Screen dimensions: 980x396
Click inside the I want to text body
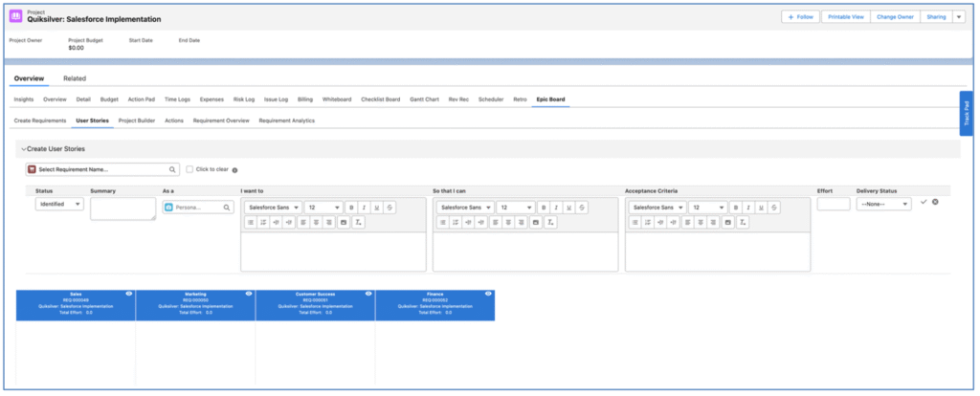[333, 252]
